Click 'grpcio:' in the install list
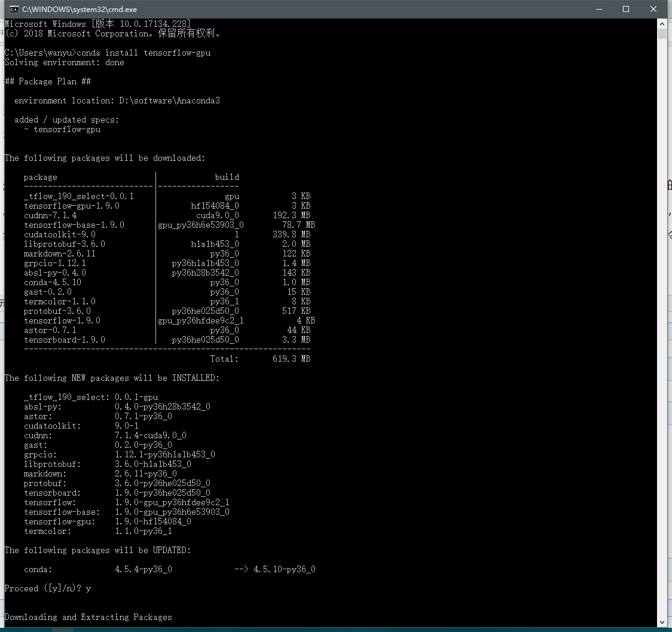Image resolution: width=672 pixels, height=632 pixels. pos(40,454)
